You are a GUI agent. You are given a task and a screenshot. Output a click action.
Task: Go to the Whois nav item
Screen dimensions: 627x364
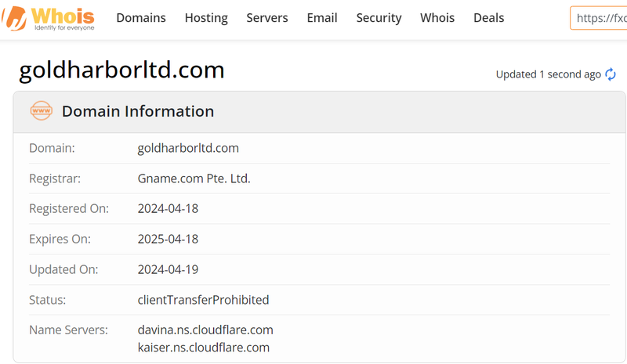[x=437, y=18]
